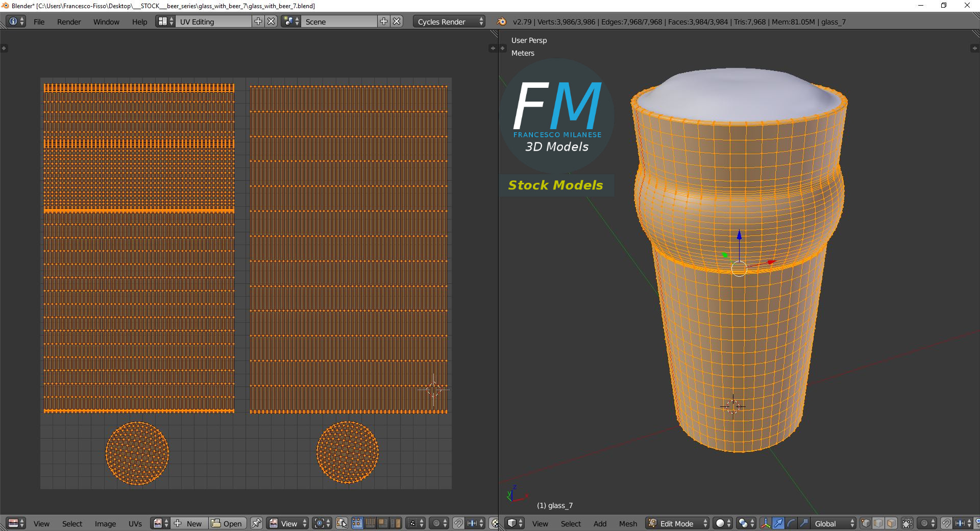Enable UV vertex select mode

pyautogui.click(x=357, y=523)
